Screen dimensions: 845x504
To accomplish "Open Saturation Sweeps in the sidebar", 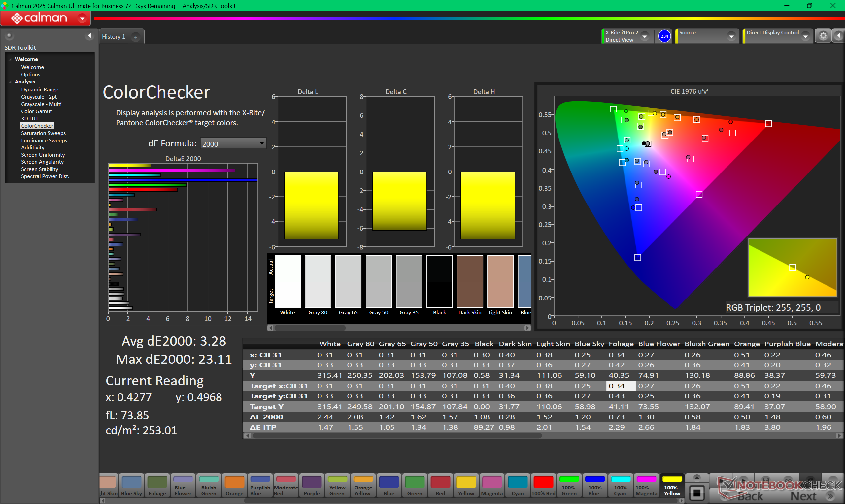I will (x=43, y=133).
